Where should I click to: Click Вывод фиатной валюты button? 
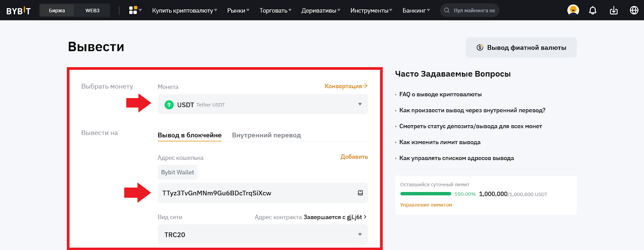[x=521, y=48]
